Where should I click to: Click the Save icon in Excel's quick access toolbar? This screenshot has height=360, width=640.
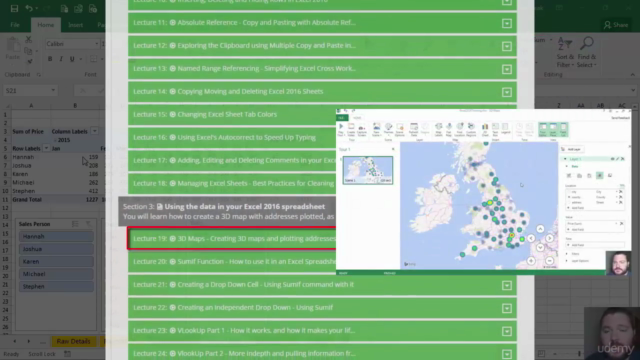(x=14, y=9)
